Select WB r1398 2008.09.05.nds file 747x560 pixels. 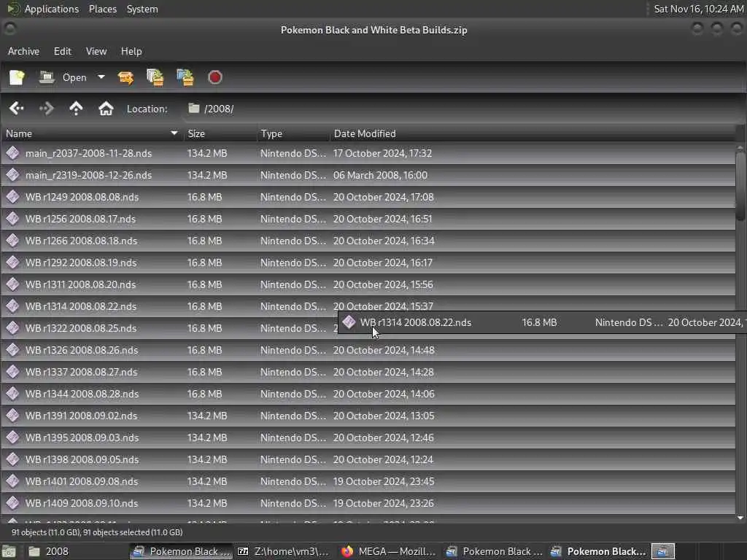coord(368,460)
